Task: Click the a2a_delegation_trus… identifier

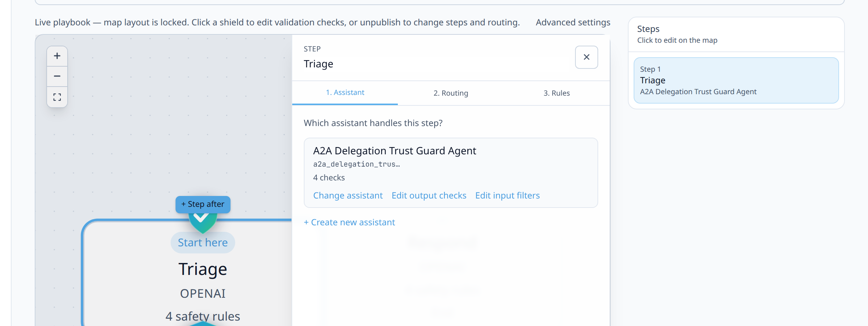Action: click(357, 164)
